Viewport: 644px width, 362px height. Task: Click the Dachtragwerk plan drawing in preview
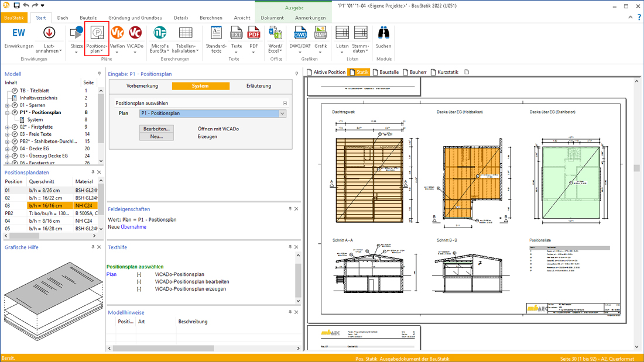click(x=369, y=180)
